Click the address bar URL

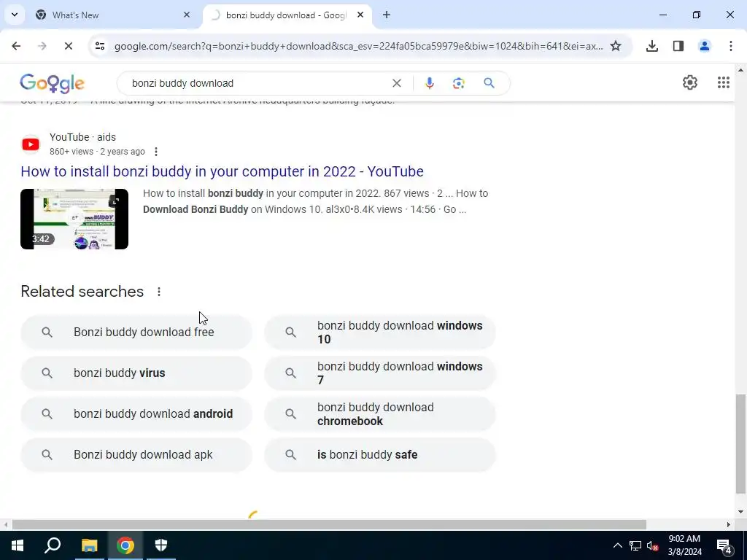(x=358, y=46)
